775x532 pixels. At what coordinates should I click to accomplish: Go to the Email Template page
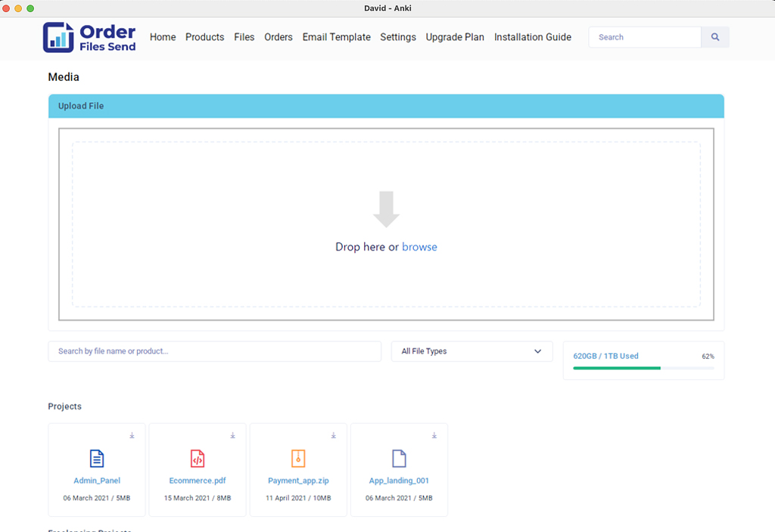[x=336, y=37]
